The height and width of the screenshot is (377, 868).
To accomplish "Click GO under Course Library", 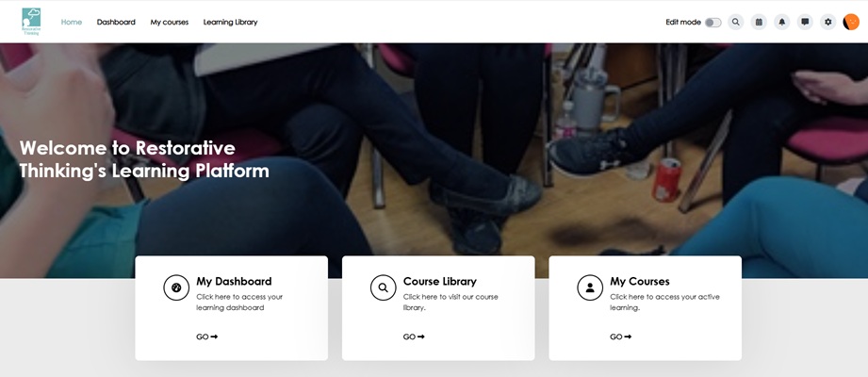I will click(414, 336).
